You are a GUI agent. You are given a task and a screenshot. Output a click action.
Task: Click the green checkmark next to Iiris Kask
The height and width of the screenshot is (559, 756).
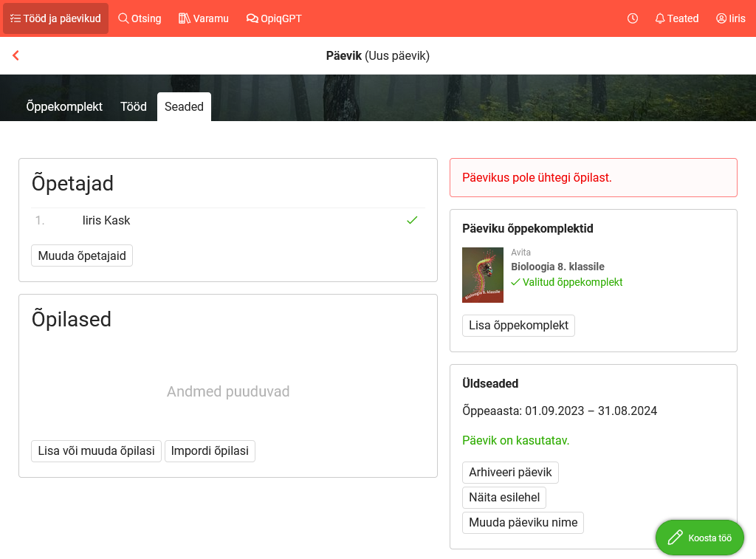412,220
